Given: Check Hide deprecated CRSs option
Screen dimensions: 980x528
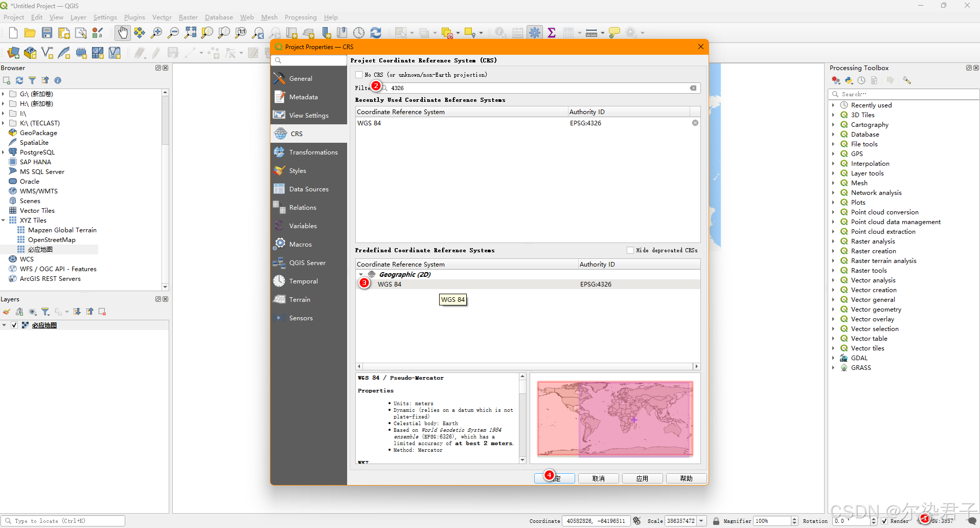Looking at the screenshot, I should pyautogui.click(x=630, y=250).
